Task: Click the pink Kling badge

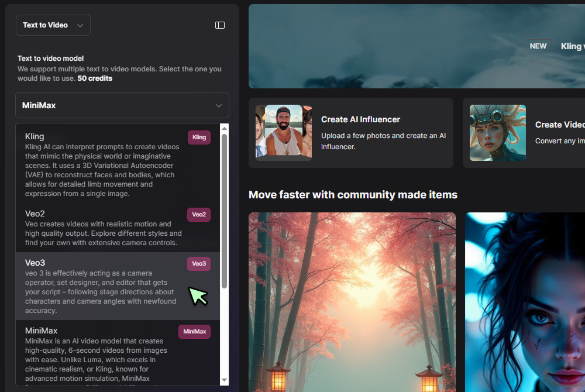Action: coord(199,137)
